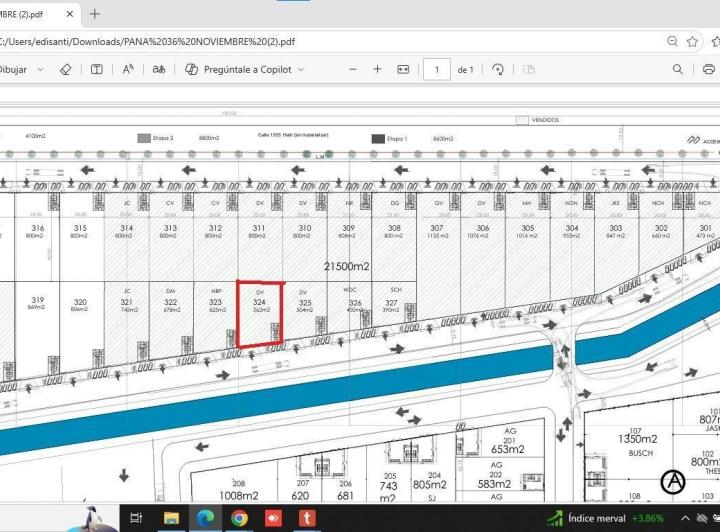
Task: Select the eraser tool in PDF toolbar
Action: pyautogui.click(x=66, y=70)
